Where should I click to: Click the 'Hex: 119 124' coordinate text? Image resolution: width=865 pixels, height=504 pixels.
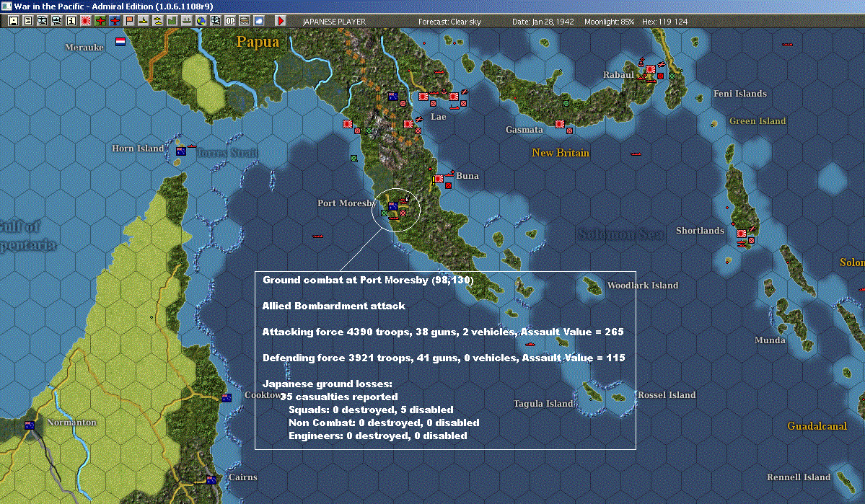tap(664, 22)
